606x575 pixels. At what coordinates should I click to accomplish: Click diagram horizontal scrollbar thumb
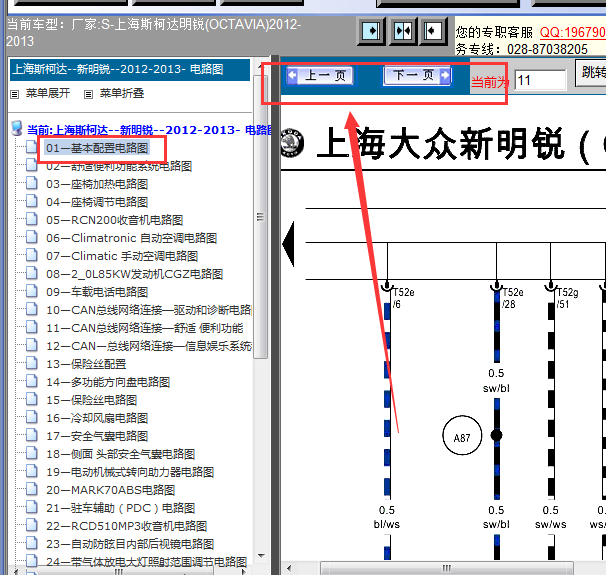tap(447, 568)
